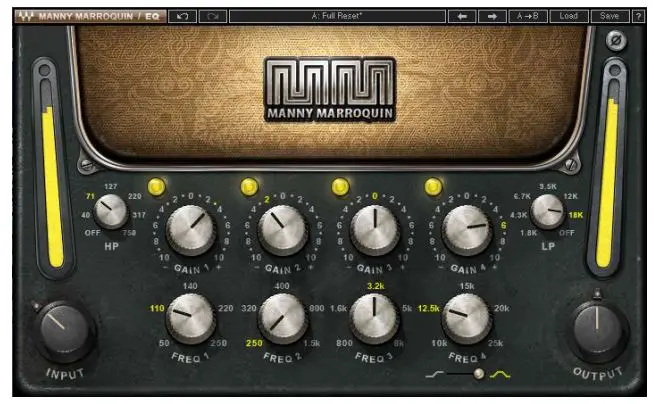The width and height of the screenshot is (654, 404).
Task: Click the Waves logo in the title bar
Action: (x=26, y=17)
